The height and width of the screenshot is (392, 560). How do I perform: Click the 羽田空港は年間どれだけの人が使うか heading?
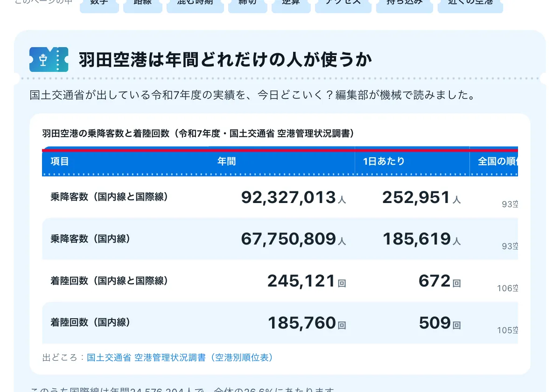[x=225, y=60]
